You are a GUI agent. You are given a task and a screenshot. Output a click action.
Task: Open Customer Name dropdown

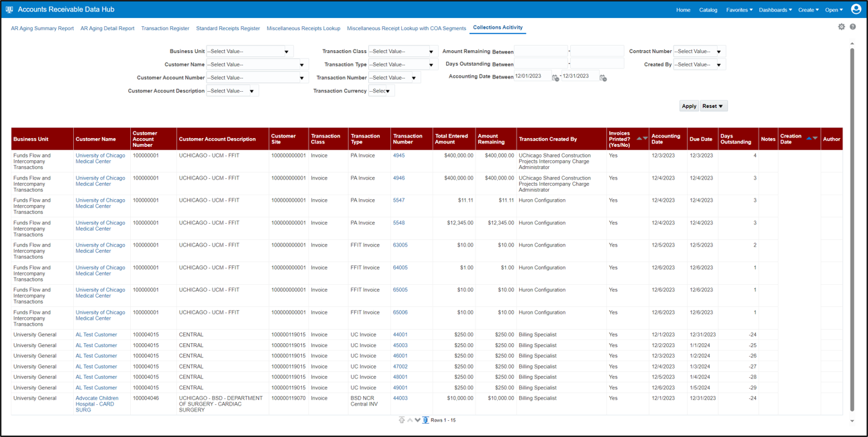(257, 65)
